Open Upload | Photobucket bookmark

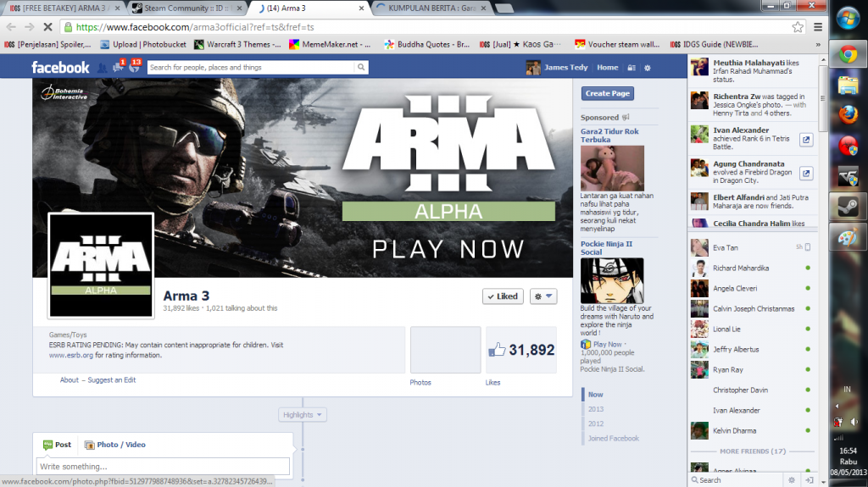coord(143,44)
